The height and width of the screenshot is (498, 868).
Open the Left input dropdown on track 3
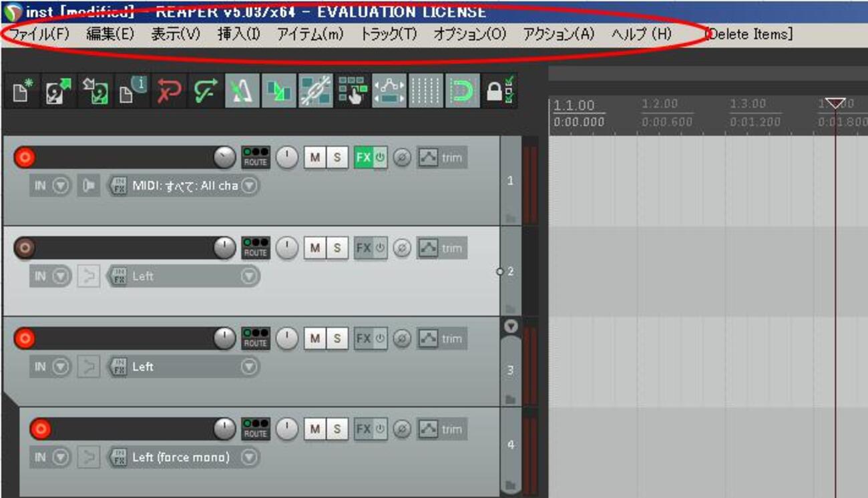click(249, 366)
